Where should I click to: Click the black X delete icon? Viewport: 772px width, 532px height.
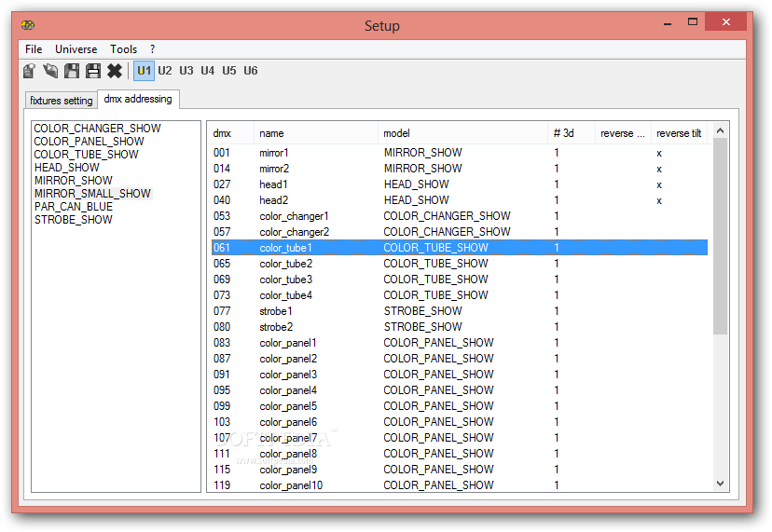pos(115,71)
